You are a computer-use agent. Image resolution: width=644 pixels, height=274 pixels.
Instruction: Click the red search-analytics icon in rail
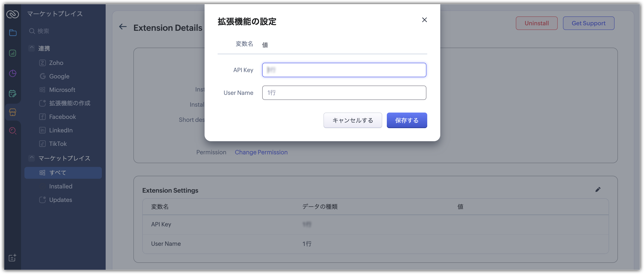coord(13,130)
